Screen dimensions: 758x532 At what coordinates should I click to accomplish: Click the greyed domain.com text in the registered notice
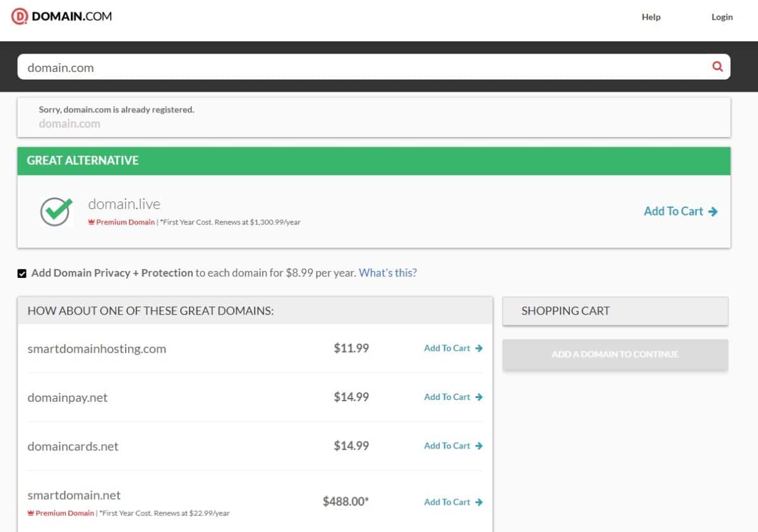69,124
